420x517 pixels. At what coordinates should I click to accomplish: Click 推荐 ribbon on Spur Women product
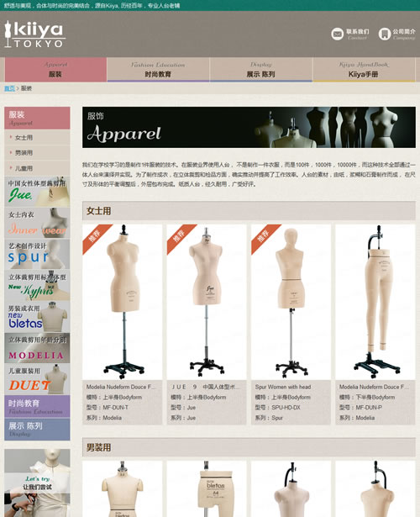click(263, 236)
